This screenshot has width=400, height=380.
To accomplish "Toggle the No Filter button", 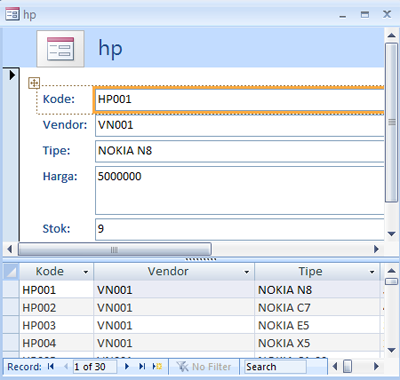I will [204, 367].
